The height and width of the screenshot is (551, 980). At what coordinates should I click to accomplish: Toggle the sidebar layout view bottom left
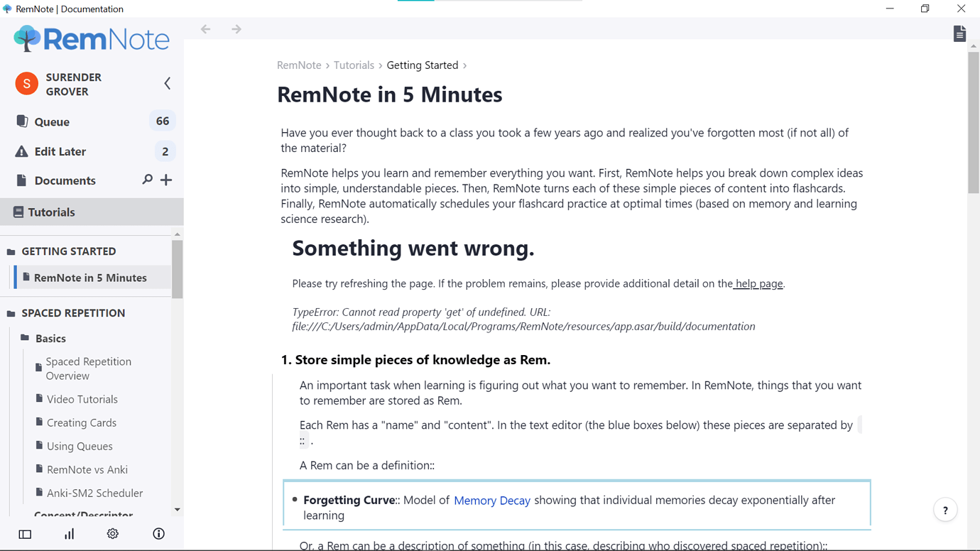pos(25,533)
